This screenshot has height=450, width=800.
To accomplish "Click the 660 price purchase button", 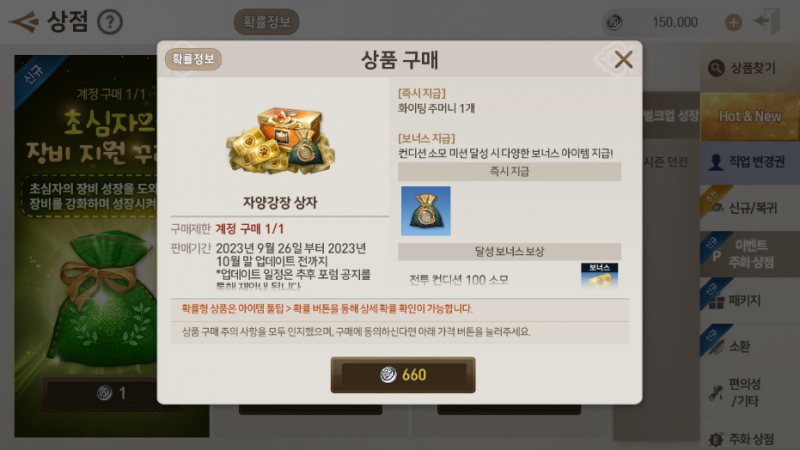I will pyautogui.click(x=403, y=375).
